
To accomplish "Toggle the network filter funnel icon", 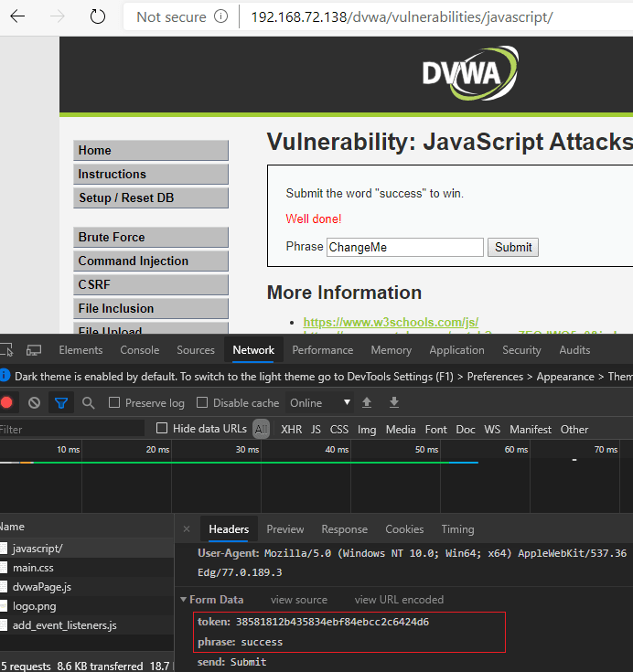I will pos(61,403).
